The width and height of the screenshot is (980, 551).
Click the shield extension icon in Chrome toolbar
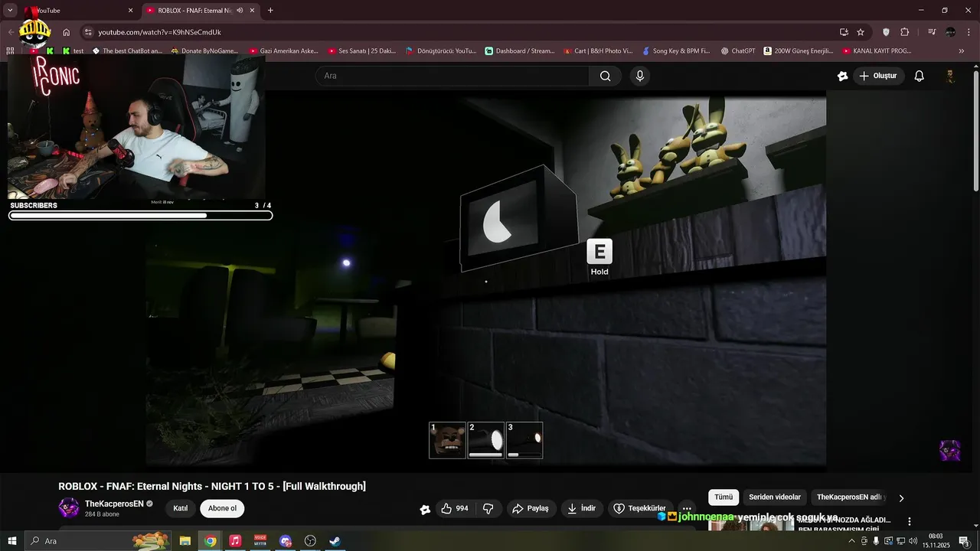[x=887, y=32]
